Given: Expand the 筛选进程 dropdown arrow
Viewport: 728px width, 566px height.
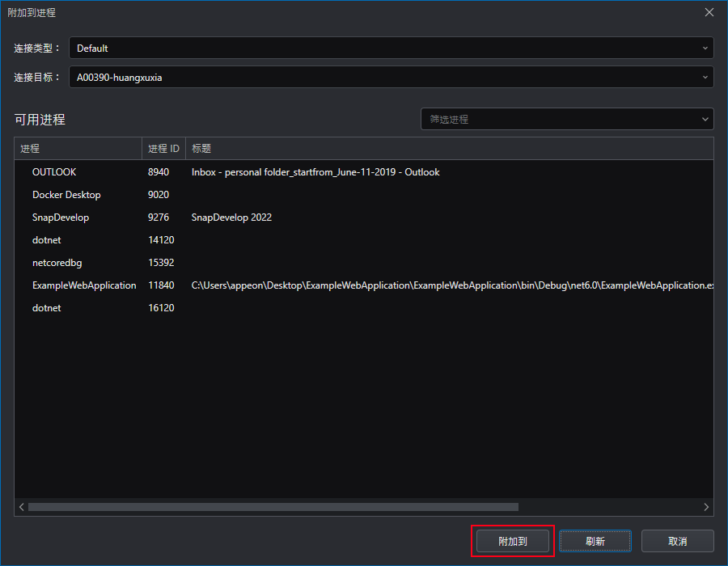Looking at the screenshot, I should [x=705, y=119].
